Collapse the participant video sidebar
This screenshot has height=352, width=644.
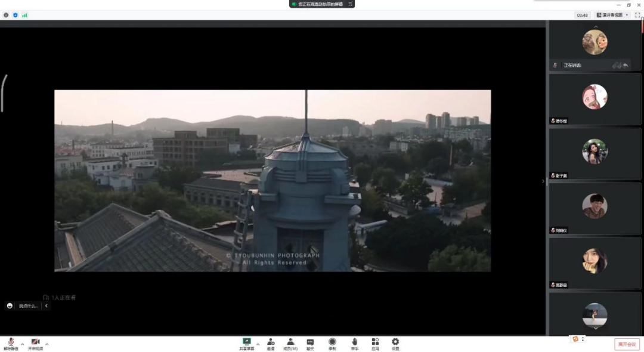coord(543,181)
